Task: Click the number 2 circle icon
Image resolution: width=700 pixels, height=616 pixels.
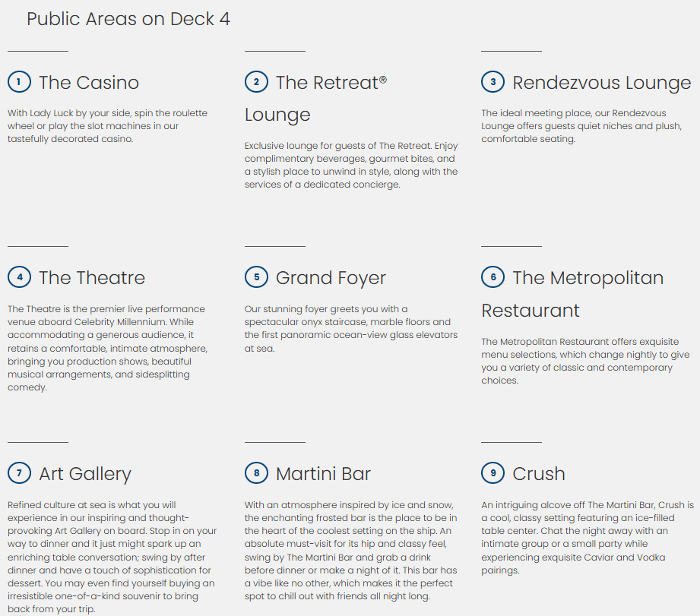Action: click(x=256, y=82)
